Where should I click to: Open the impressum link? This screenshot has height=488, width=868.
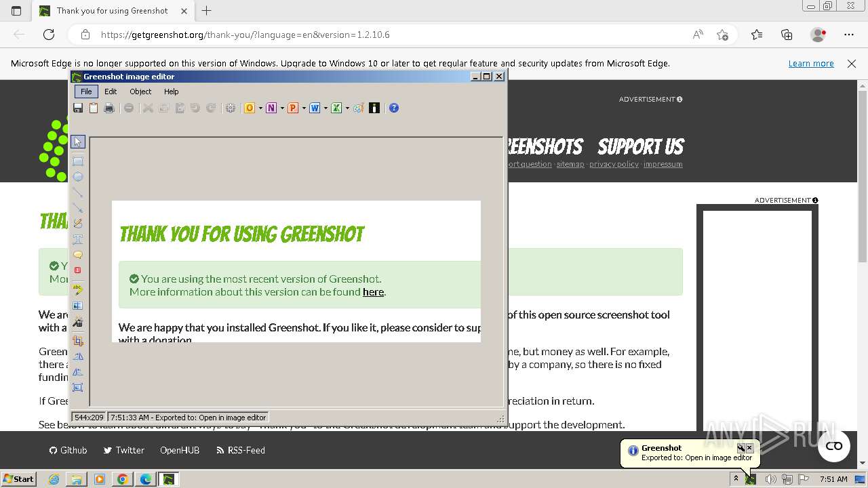coord(663,164)
